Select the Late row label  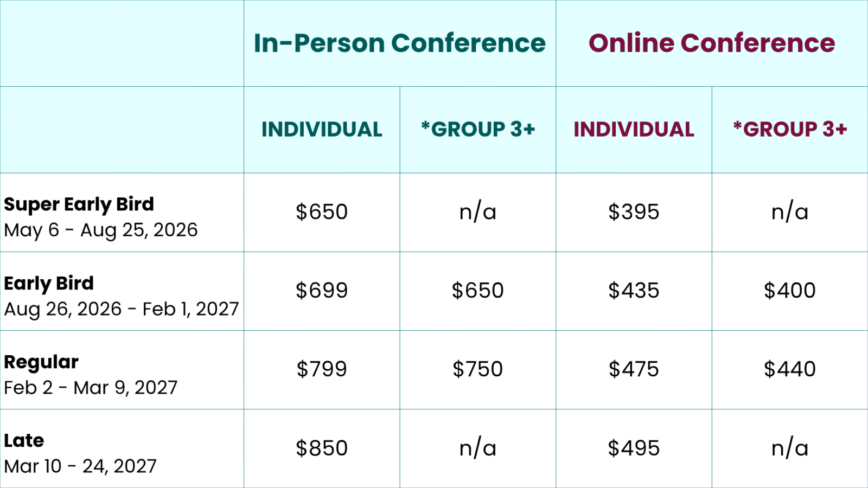(24, 441)
